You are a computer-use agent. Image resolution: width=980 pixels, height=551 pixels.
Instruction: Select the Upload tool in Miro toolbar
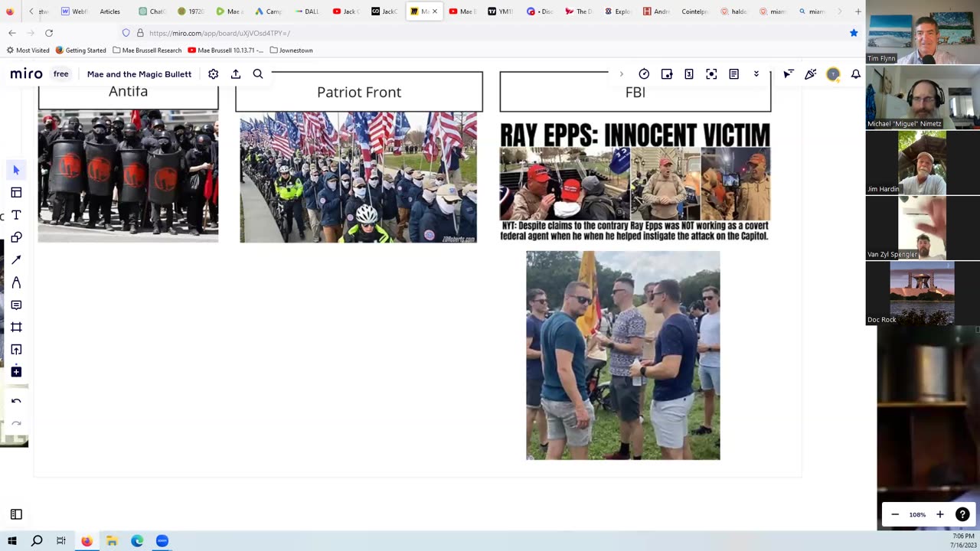tap(16, 350)
